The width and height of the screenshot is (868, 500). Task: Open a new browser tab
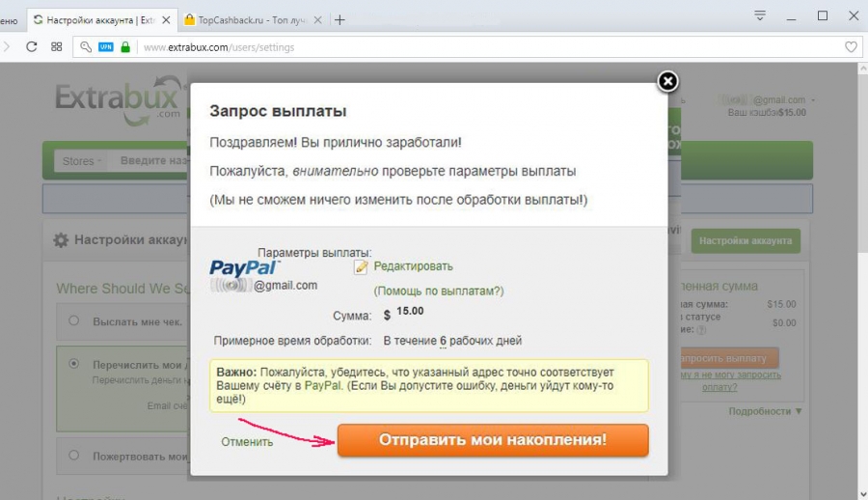coord(339,20)
